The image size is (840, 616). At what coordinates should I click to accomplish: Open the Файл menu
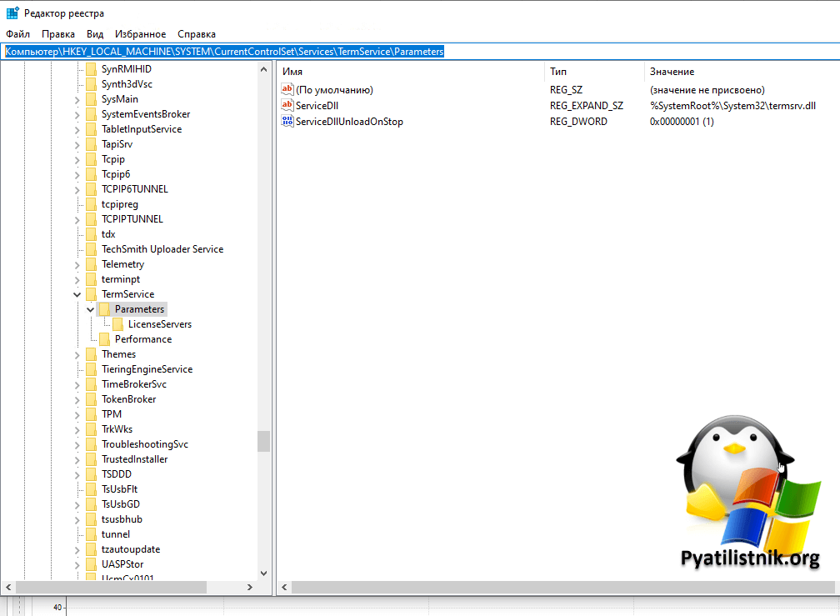(x=17, y=34)
